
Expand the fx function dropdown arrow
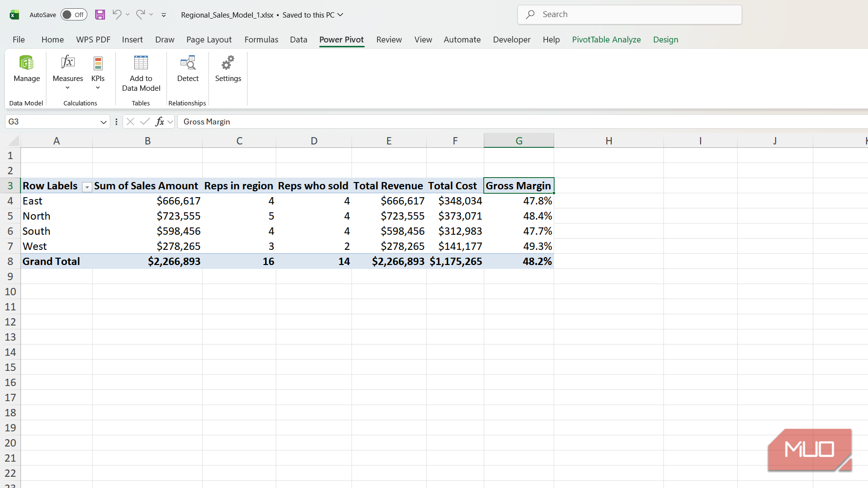170,122
